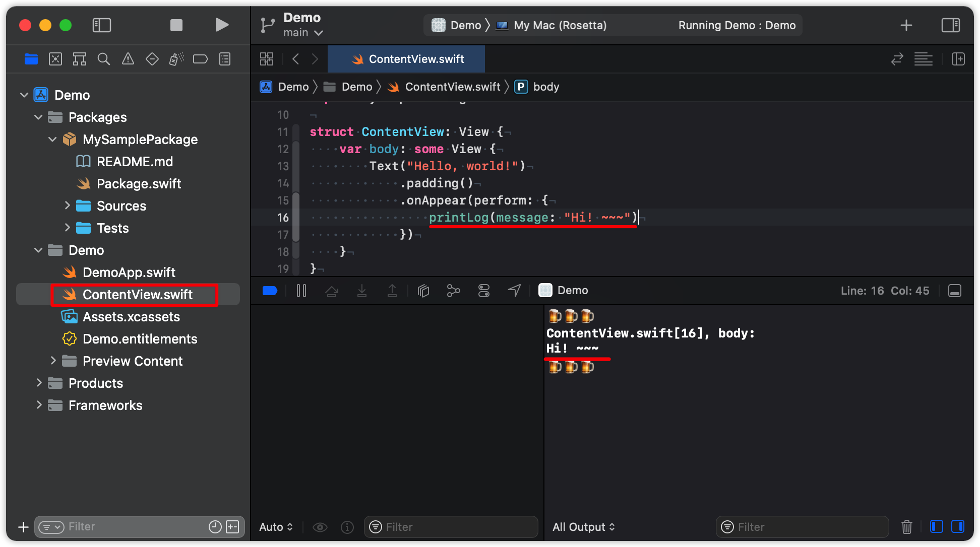Click the Simulate Location arrow icon

point(514,291)
